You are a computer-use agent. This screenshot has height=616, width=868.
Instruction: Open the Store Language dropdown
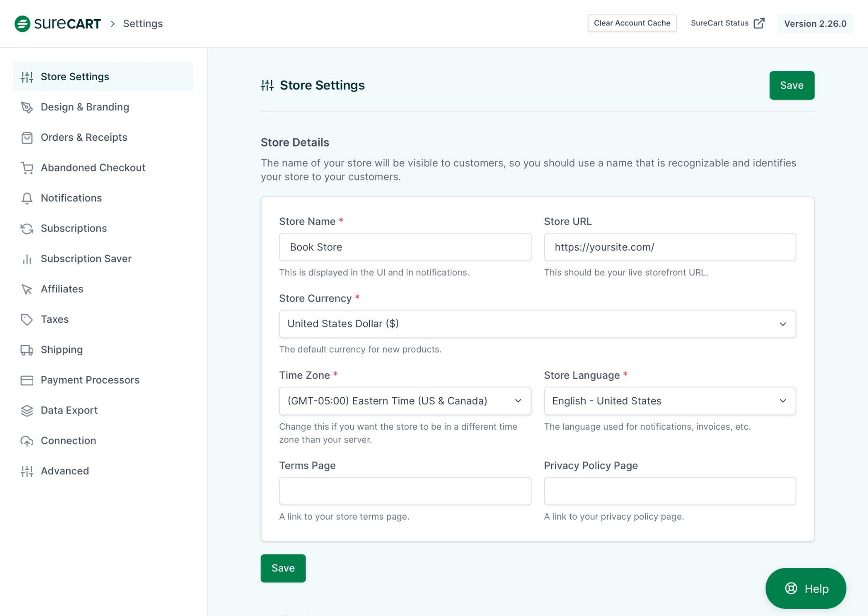[670, 401]
